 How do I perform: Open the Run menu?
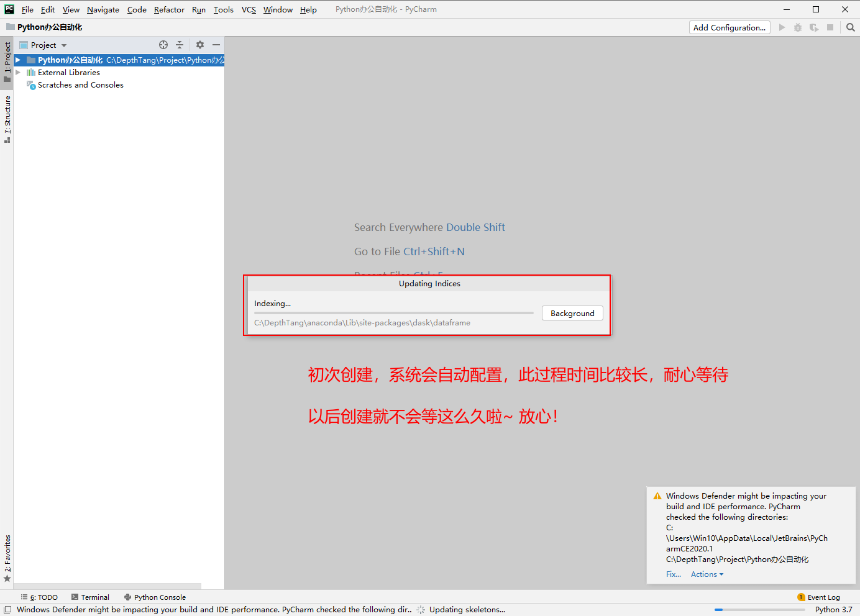pos(199,9)
